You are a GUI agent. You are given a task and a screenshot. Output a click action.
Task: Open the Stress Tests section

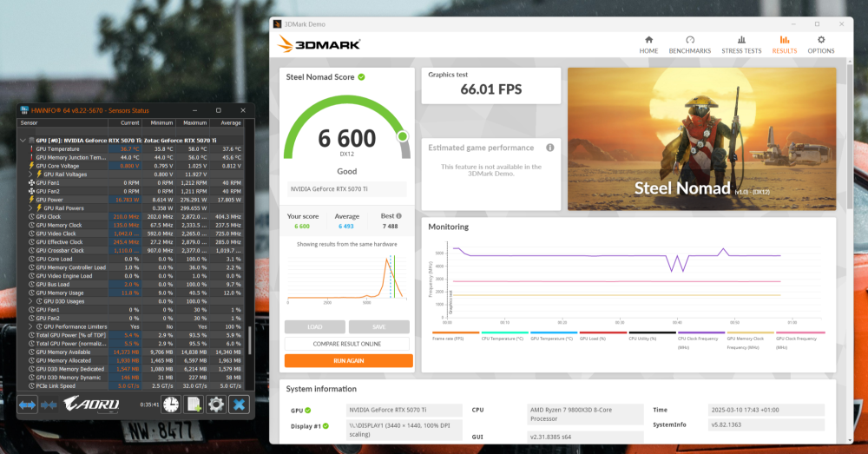click(x=741, y=45)
